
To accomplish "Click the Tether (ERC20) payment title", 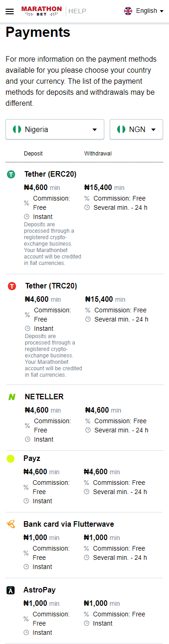I will [51, 174].
